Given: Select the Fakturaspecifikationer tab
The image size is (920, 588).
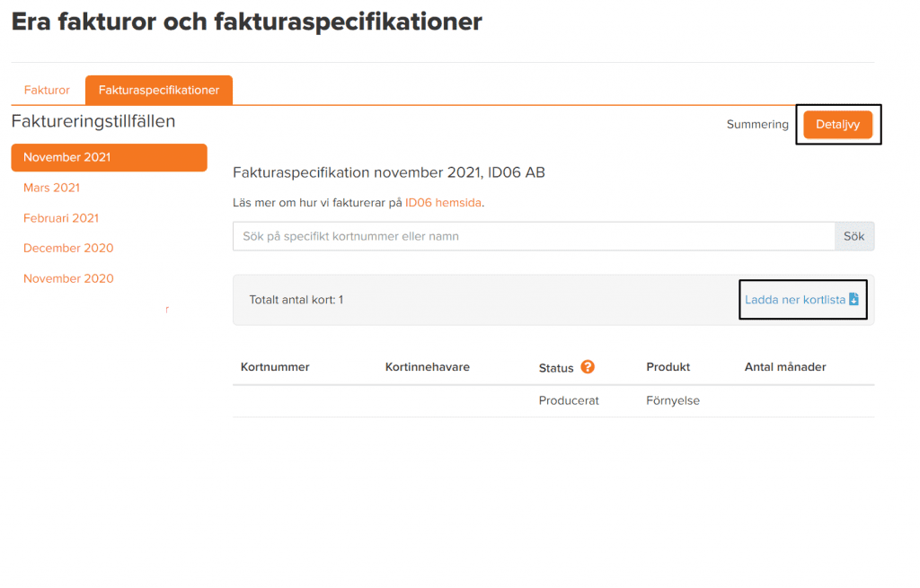Looking at the screenshot, I should [x=158, y=90].
